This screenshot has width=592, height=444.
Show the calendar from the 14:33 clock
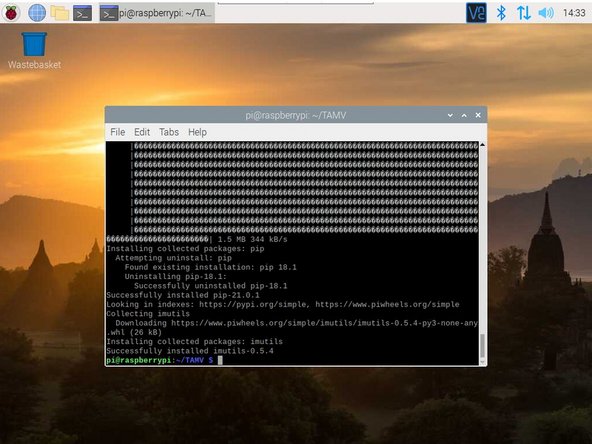[574, 13]
